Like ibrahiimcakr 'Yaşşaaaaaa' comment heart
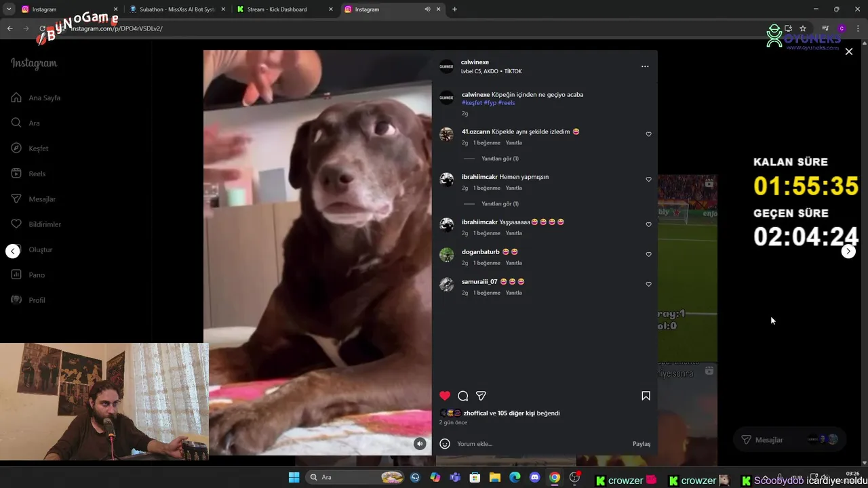The height and width of the screenshot is (488, 868). click(648, 224)
